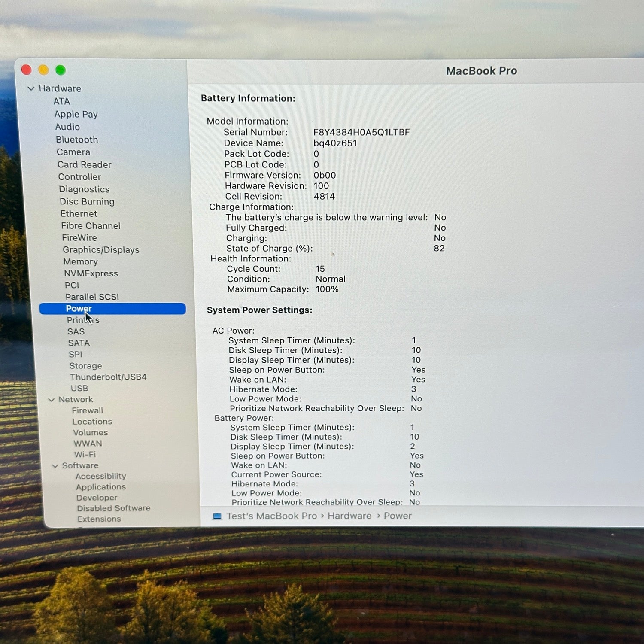This screenshot has width=644, height=644.
Task: Click the green full-screen window button
Action: [x=61, y=70]
